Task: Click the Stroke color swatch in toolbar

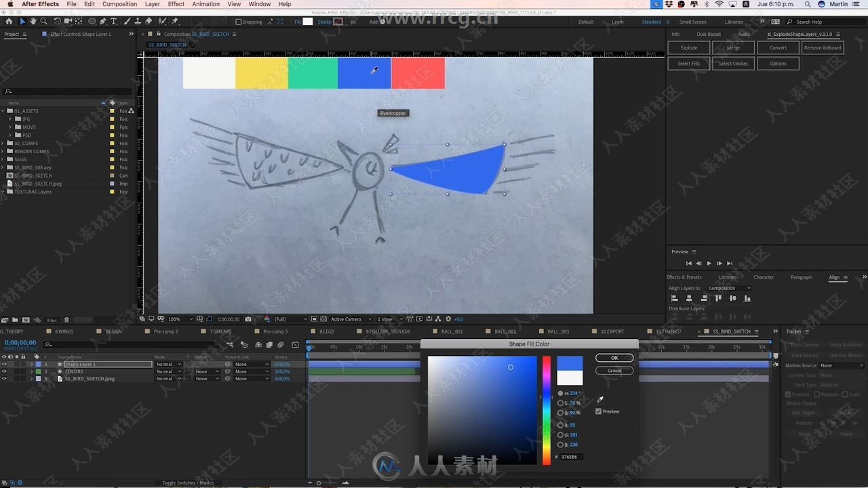Action: [338, 22]
